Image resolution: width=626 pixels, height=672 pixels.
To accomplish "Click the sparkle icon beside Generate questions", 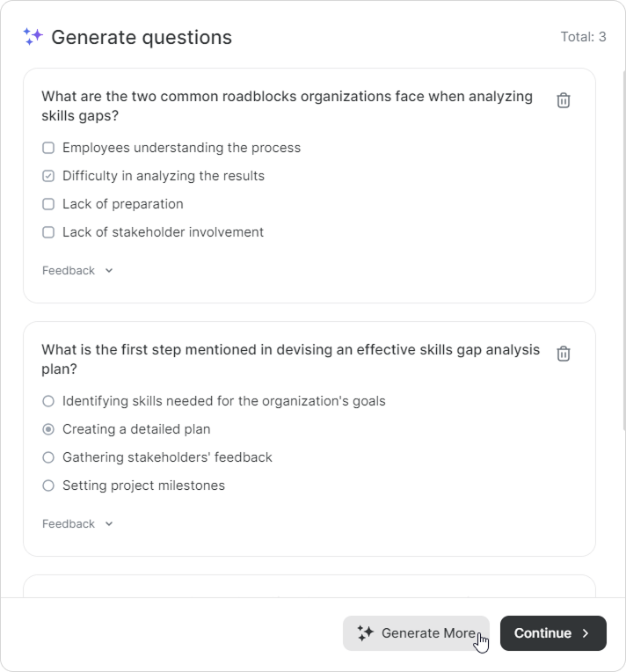I will pos(33,37).
